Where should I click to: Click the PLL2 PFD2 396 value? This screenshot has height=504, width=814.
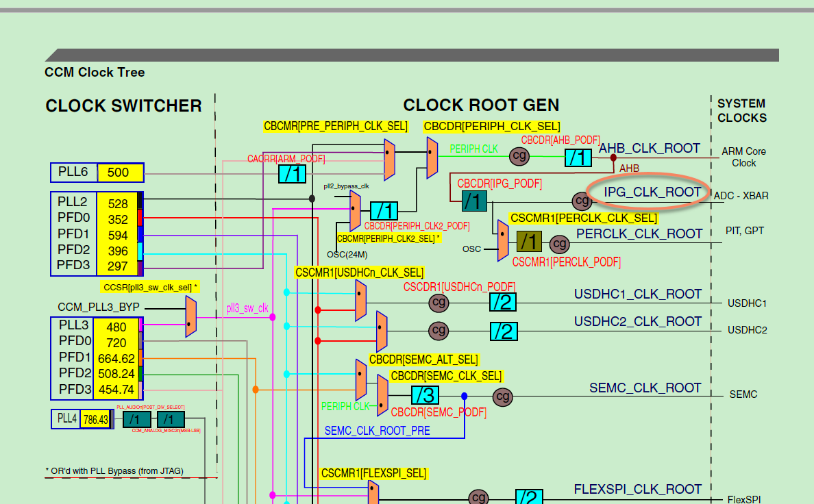[118, 251]
